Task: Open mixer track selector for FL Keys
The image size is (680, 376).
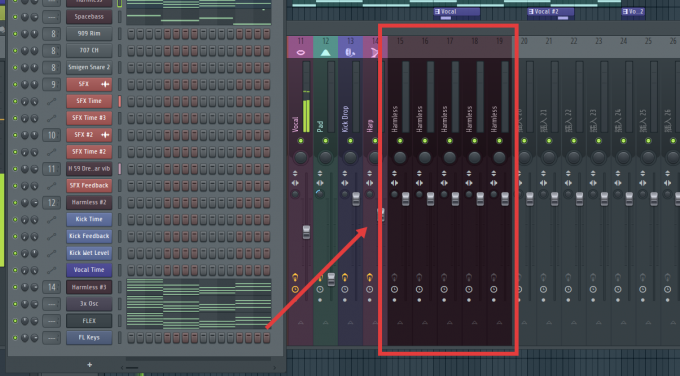Action: pyautogui.click(x=51, y=338)
